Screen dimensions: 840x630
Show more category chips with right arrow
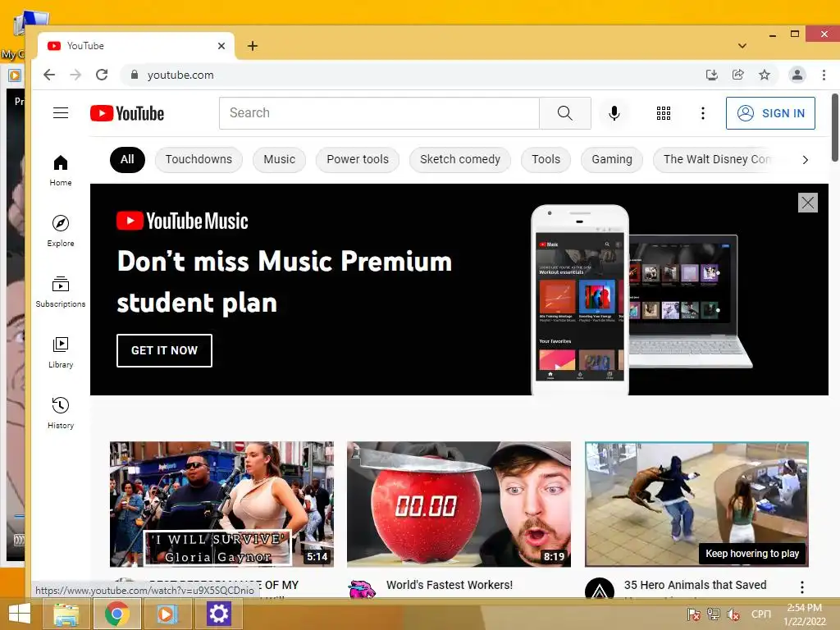805,160
